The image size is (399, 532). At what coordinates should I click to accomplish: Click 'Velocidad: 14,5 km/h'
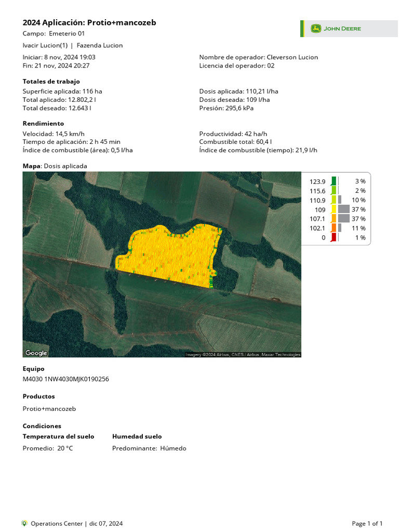(54, 134)
